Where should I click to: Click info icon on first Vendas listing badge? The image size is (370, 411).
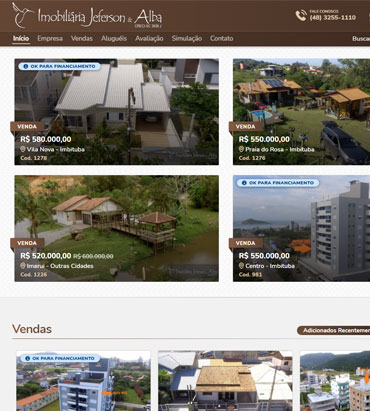[27, 358]
